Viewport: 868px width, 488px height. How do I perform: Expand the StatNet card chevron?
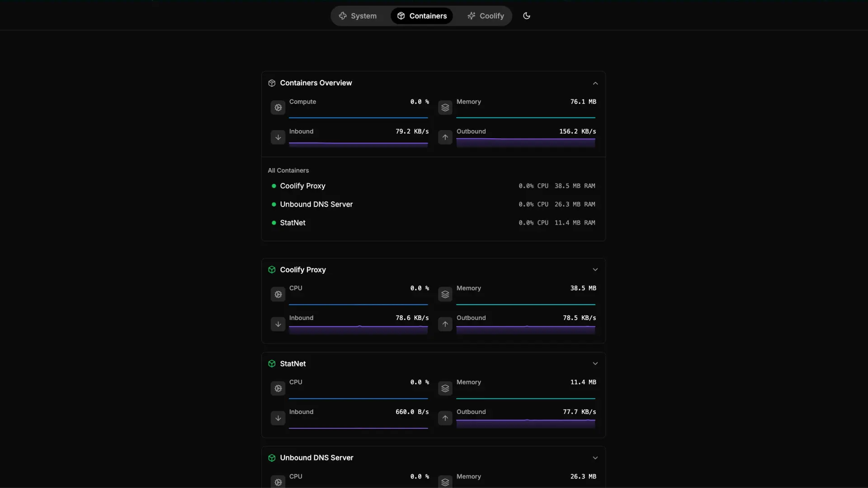click(595, 364)
